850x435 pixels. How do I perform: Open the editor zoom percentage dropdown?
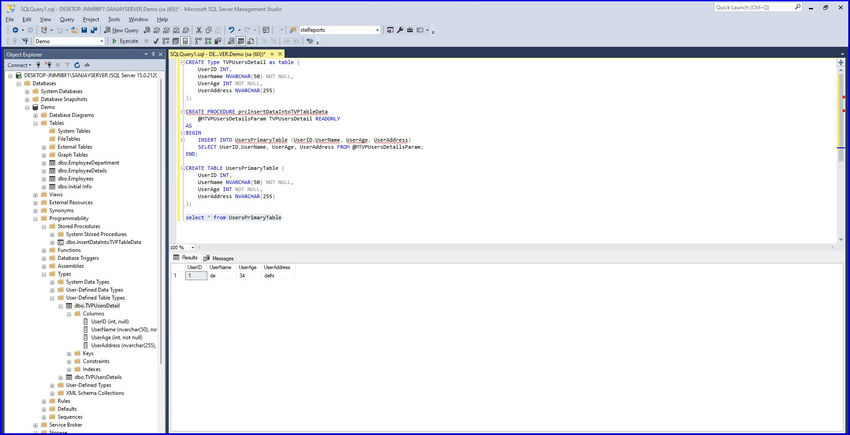(193, 247)
